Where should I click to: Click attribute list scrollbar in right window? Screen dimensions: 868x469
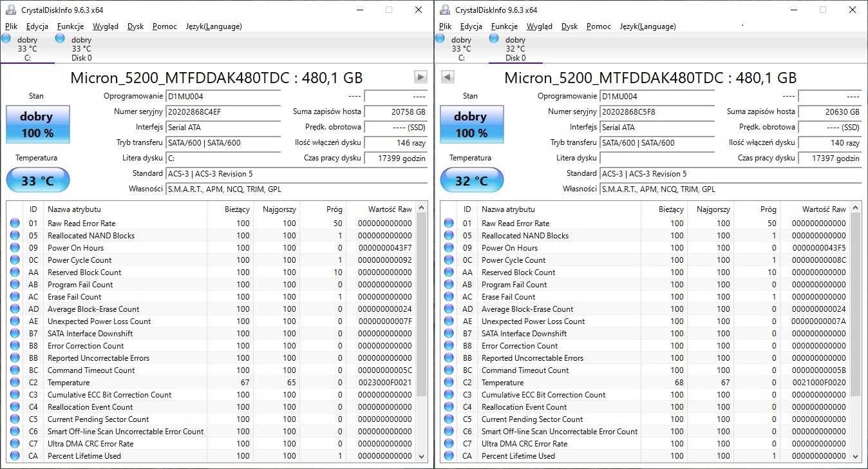856,304
